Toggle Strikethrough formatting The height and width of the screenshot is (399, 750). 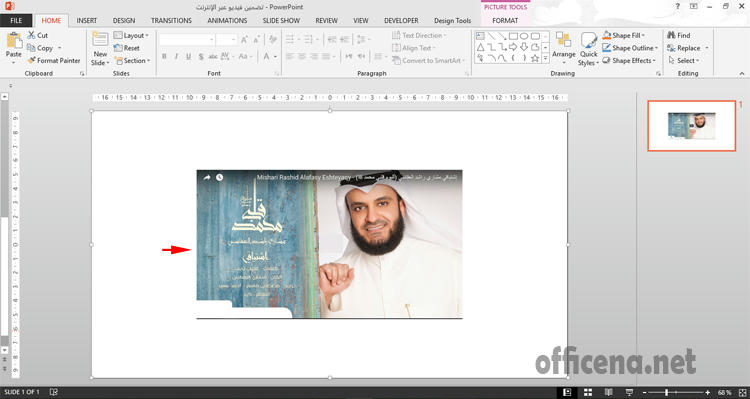[x=213, y=56]
